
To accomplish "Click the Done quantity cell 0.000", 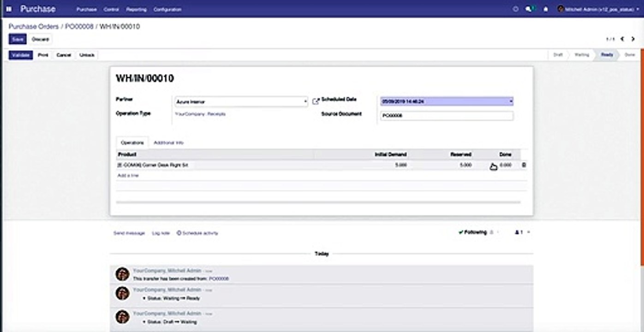I will coord(506,165).
